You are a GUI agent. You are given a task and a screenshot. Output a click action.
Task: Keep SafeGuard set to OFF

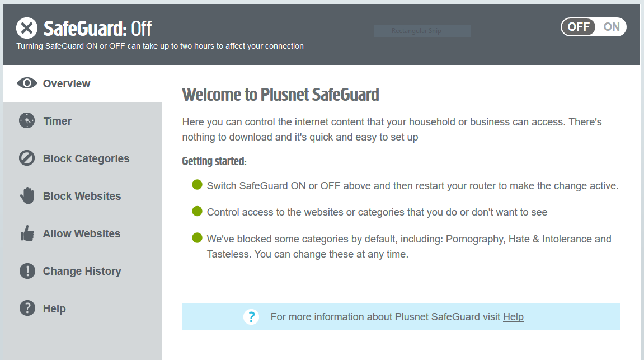tap(579, 26)
